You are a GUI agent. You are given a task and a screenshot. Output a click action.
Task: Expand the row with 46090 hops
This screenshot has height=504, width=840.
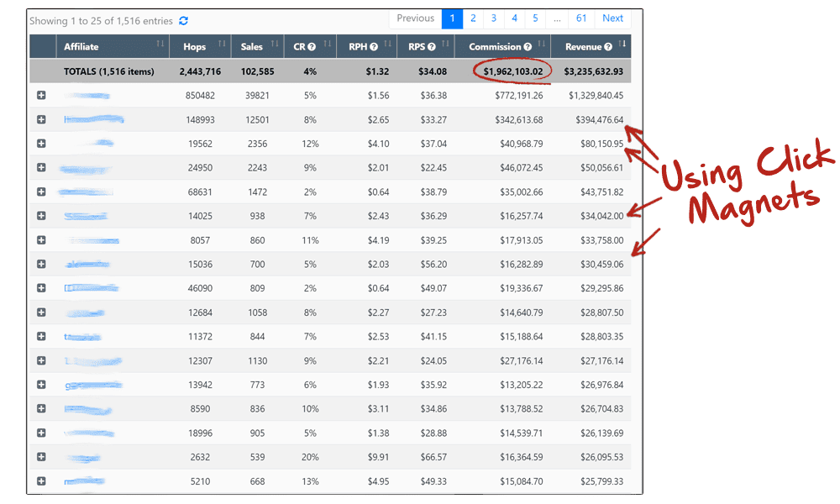(x=41, y=288)
